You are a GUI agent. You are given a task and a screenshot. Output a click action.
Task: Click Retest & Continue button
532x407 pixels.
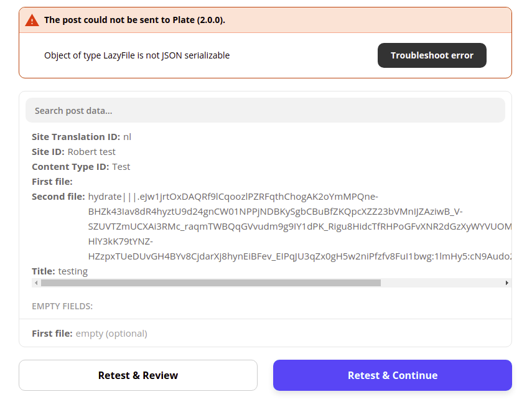click(392, 375)
